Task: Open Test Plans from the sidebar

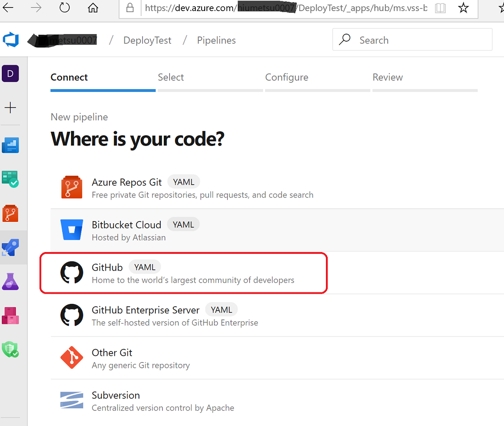Action: pyautogui.click(x=10, y=282)
